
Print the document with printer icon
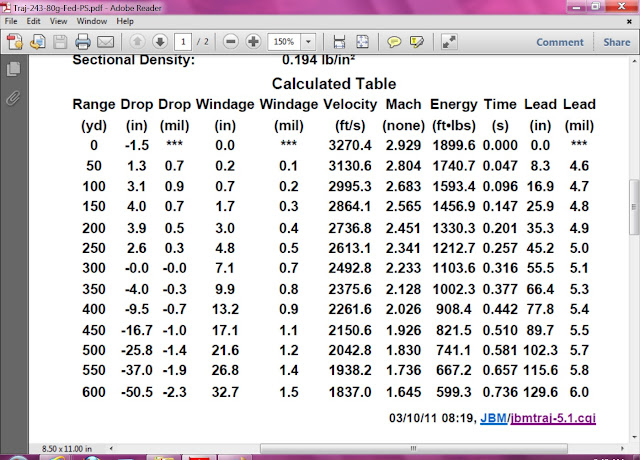[x=83, y=42]
